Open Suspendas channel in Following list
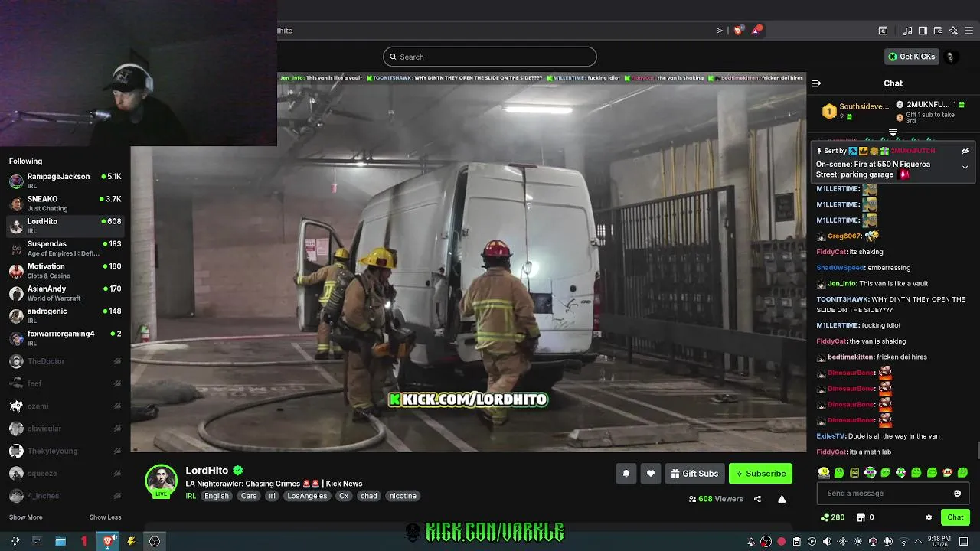This screenshot has width=980, height=551. (65, 248)
